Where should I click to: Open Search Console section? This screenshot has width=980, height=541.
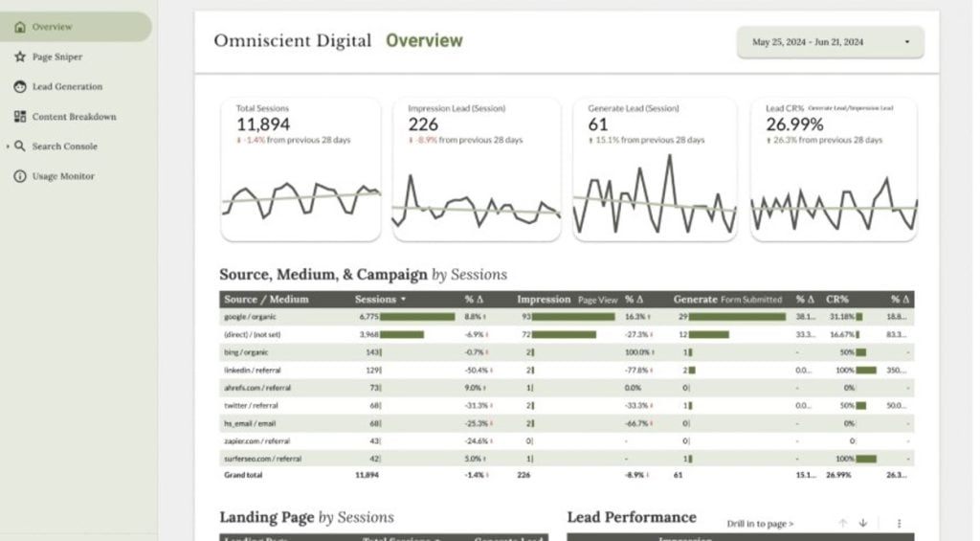64,146
